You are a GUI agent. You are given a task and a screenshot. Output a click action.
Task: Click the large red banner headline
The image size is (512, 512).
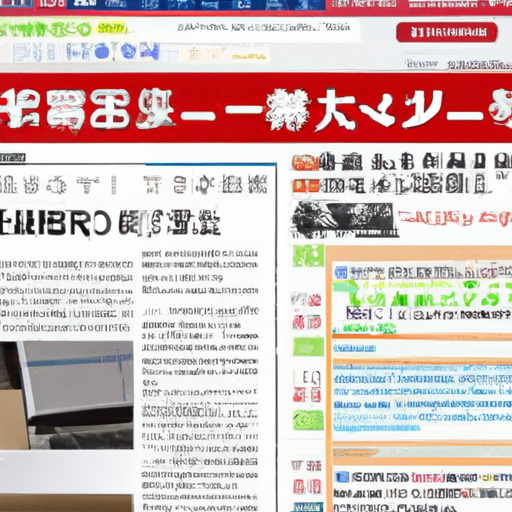pos(256,109)
